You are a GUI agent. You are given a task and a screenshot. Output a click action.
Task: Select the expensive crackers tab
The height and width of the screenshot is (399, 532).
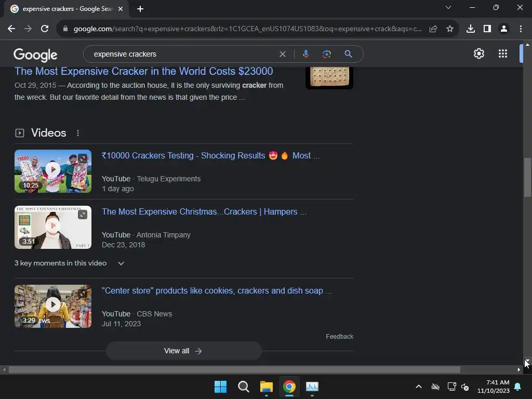click(x=66, y=9)
